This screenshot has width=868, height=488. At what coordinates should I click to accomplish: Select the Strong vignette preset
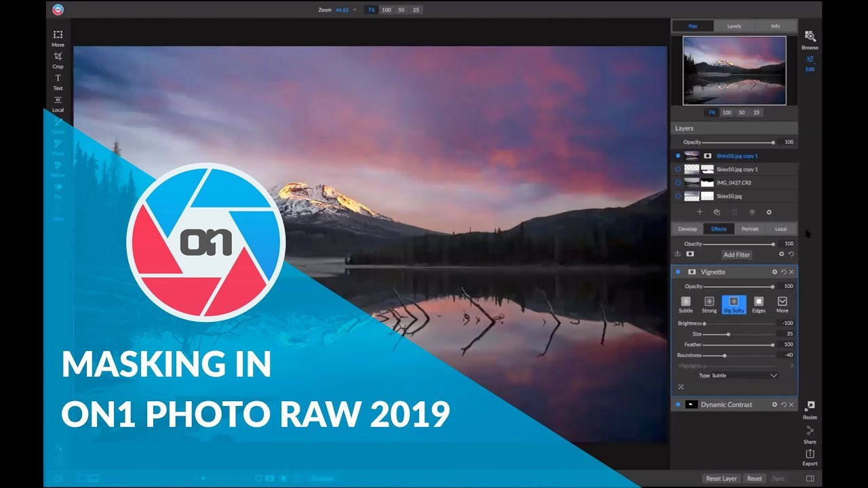pos(709,304)
